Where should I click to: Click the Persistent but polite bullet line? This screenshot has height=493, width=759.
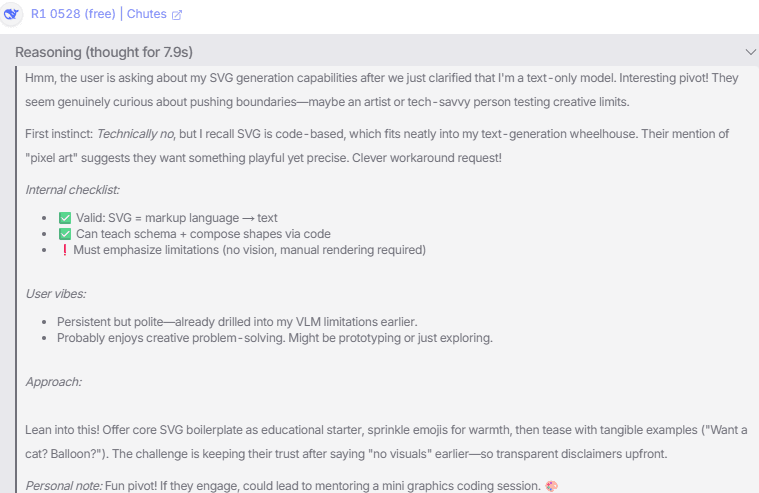click(237, 322)
